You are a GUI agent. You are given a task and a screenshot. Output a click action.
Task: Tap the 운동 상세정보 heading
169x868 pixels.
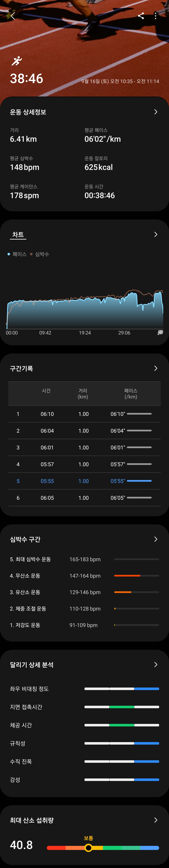click(28, 112)
